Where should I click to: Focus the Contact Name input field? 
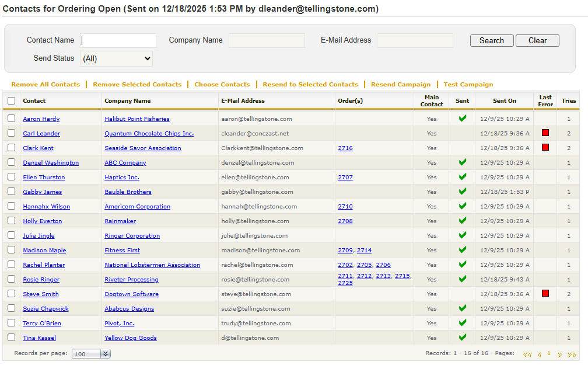click(x=118, y=40)
